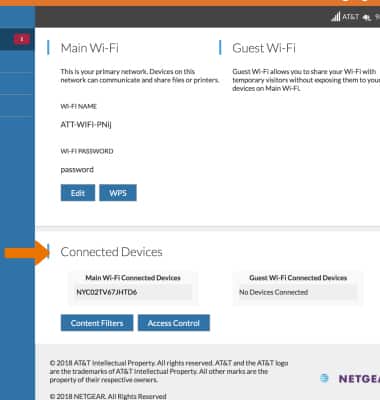380x400 pixels.
Task: Click the AT&T globe logo in footer
Action: [324, 378]
